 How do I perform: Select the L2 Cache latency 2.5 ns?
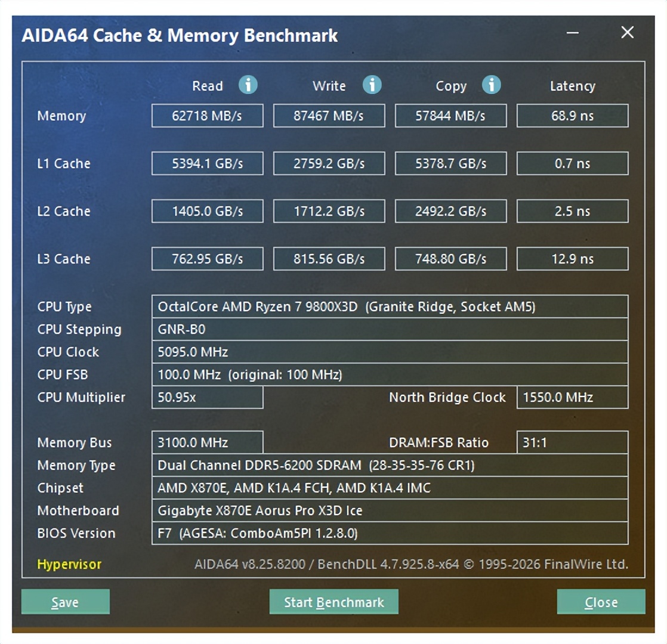tap(572, 211)
